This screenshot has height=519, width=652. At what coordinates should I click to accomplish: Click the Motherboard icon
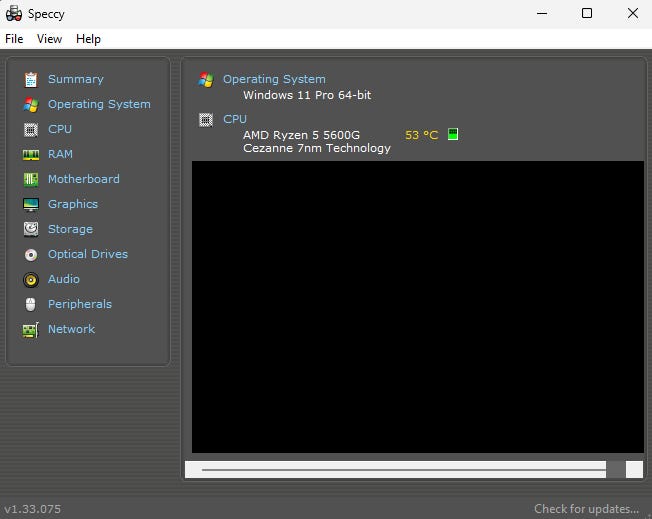pos(31,180)
